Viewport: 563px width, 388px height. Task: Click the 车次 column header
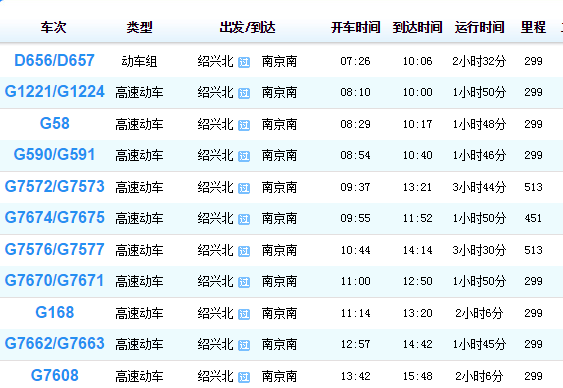click(53, 27)
